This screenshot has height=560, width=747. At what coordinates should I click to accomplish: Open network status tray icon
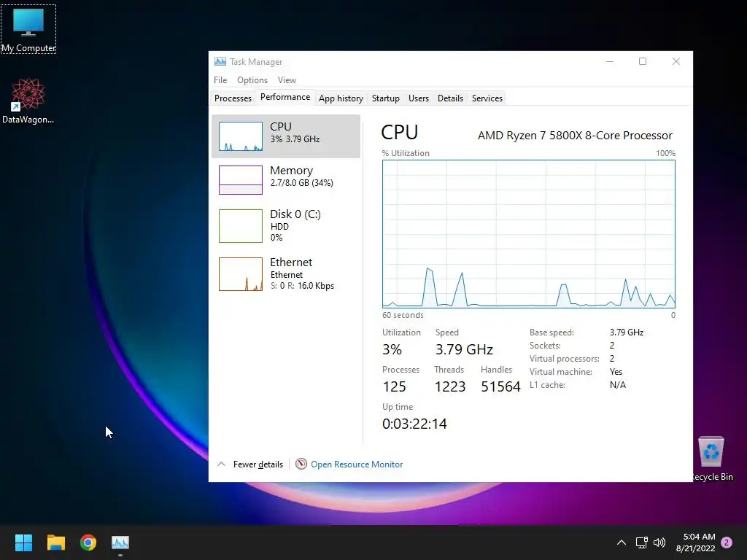[641, 542]
